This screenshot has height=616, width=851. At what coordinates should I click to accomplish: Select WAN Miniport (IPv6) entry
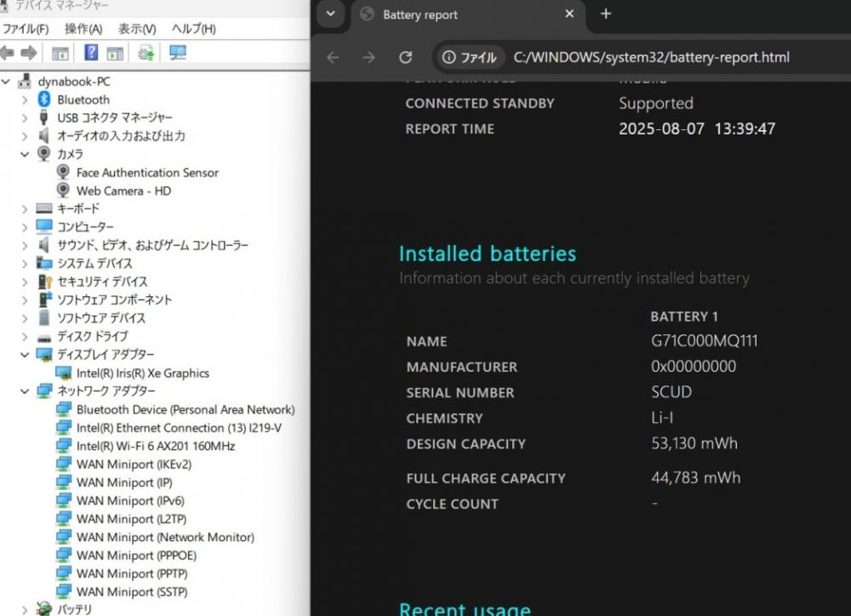click(130, 500)
